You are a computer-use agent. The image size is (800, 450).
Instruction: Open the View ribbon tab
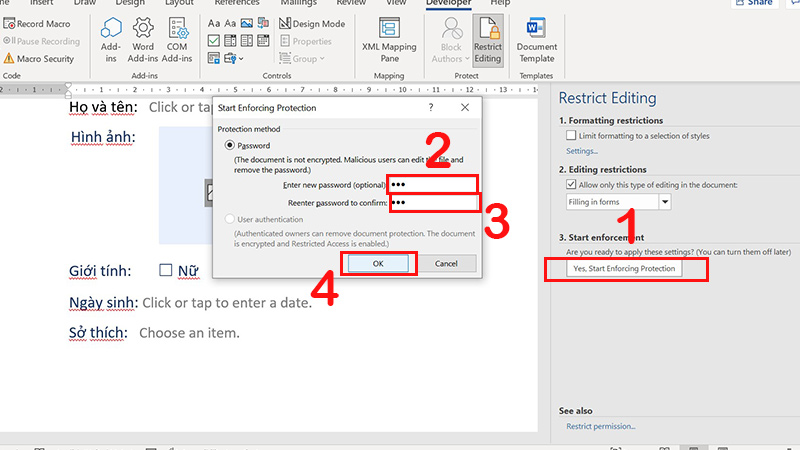396,3
